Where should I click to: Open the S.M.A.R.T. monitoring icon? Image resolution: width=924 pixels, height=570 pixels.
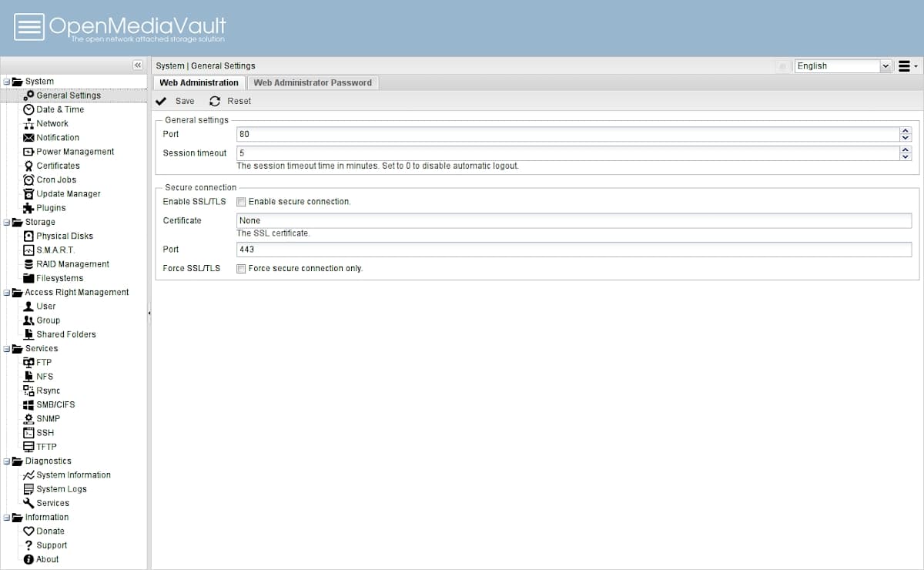pos(29,250)
